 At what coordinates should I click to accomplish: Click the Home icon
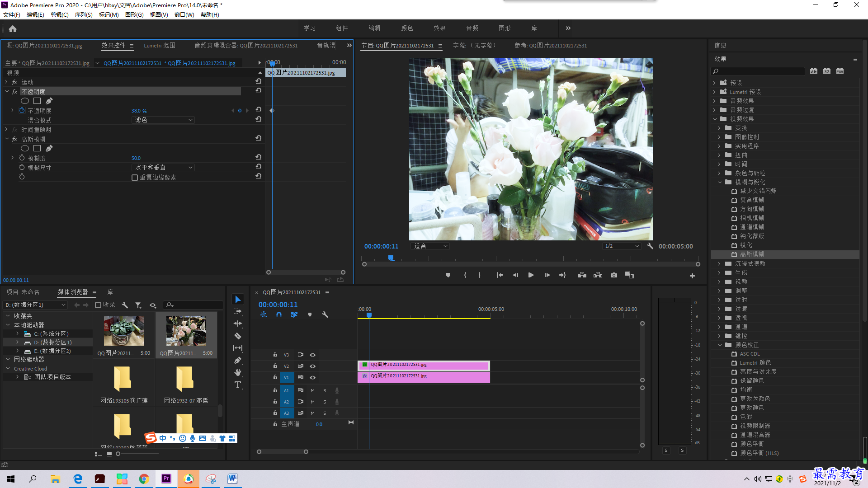(x=13, y=28)
